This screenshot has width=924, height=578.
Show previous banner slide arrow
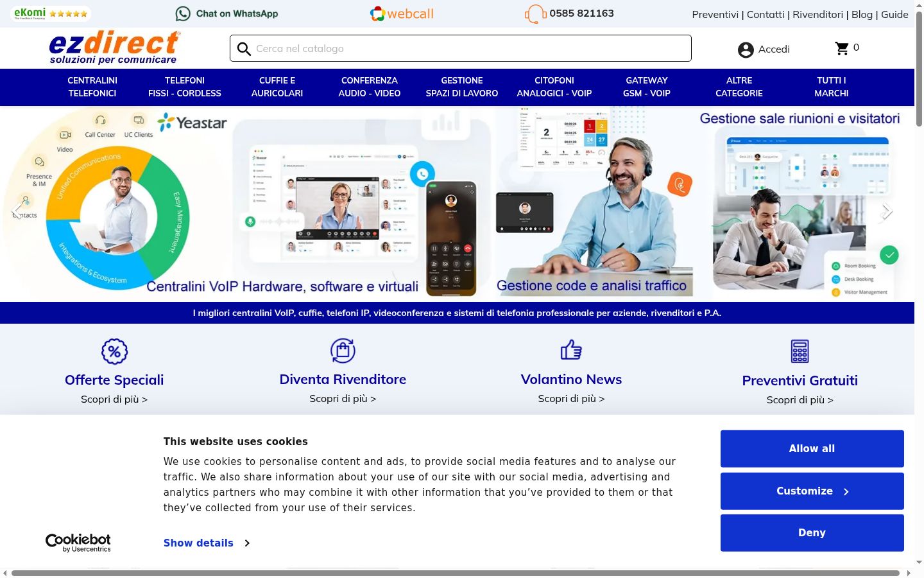[16, 211]
